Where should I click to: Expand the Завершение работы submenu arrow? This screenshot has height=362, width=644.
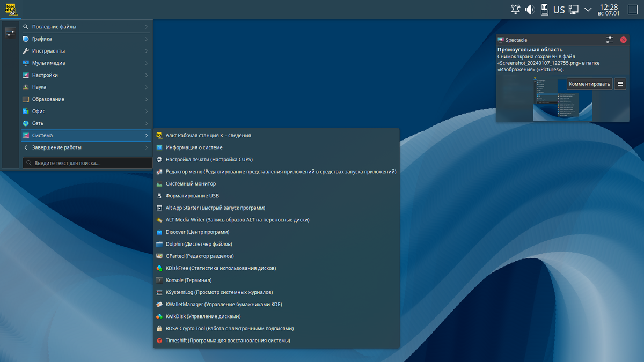147,147
